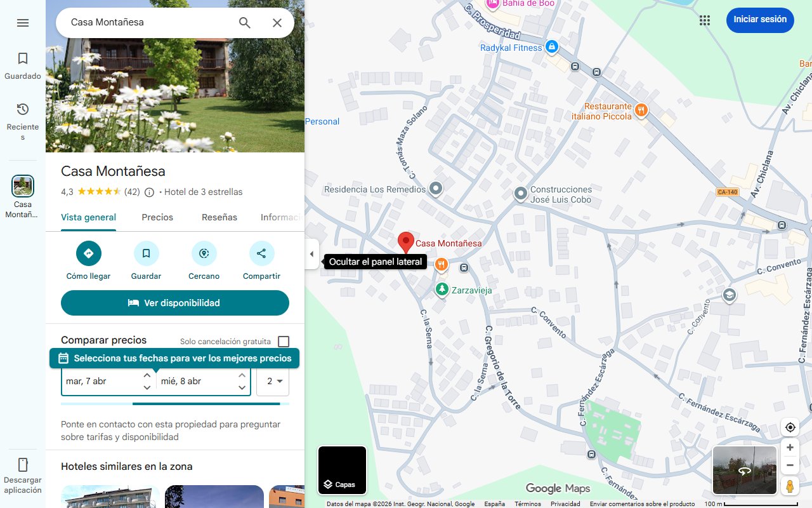The height and width of the screenshot is (508, 812).
Task: Switch to the Reseñas tab
Action: (219, 217)
